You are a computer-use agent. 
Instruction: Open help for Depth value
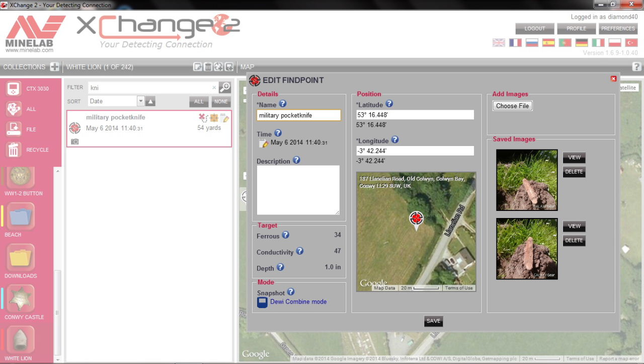point(280,267)
